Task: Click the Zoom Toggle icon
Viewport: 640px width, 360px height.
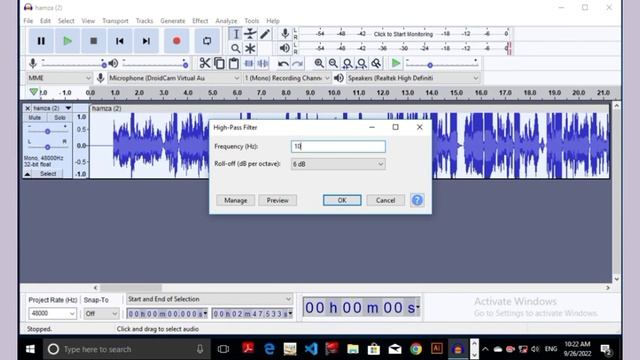Action: (376, 63)
